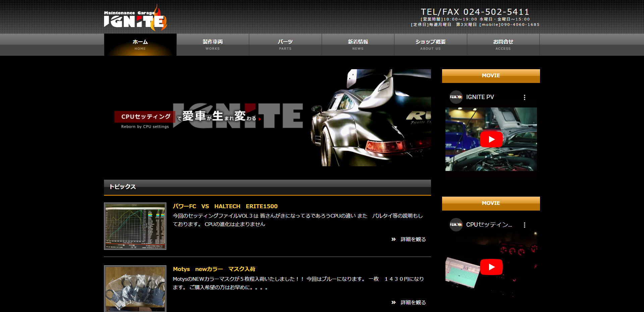The height and width of the screenshot is (312, 644).
Task: Navigate to 新着情報 NEWS
Action: pos(358,45)
